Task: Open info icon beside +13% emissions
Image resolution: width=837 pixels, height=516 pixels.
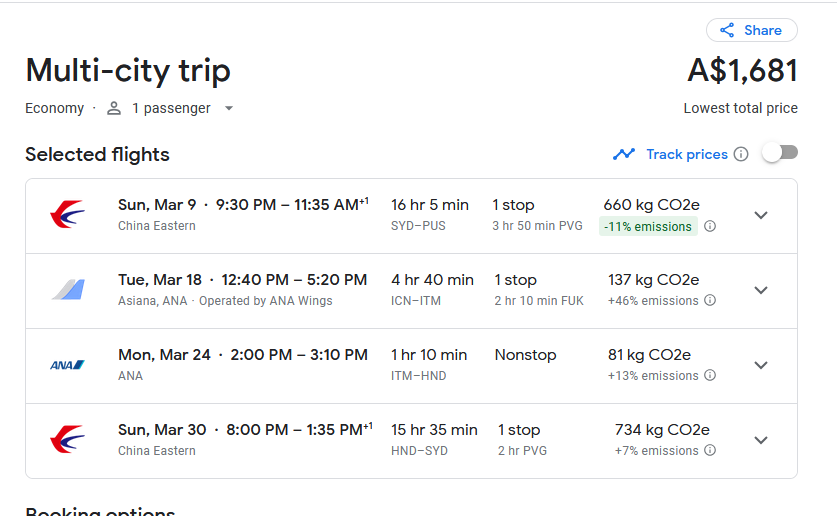Action: tap(710, 375)
